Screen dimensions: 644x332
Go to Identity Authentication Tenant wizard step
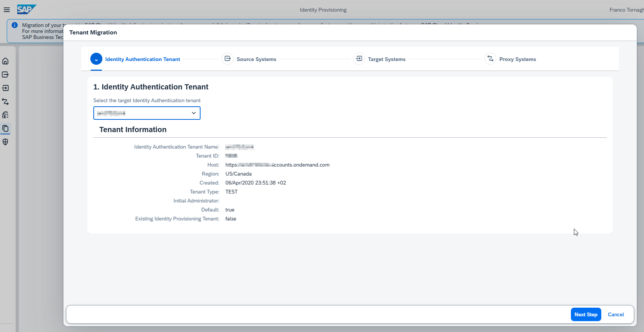(142, 59)
